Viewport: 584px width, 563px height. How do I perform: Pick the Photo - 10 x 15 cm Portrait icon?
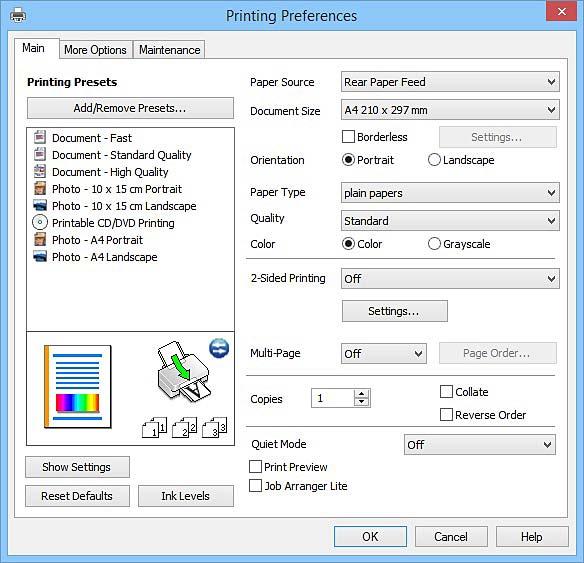[x=40, y=188]
